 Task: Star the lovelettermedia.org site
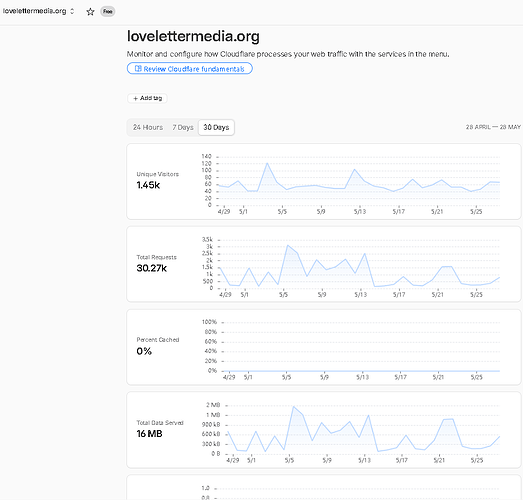[x=90, y=12]
